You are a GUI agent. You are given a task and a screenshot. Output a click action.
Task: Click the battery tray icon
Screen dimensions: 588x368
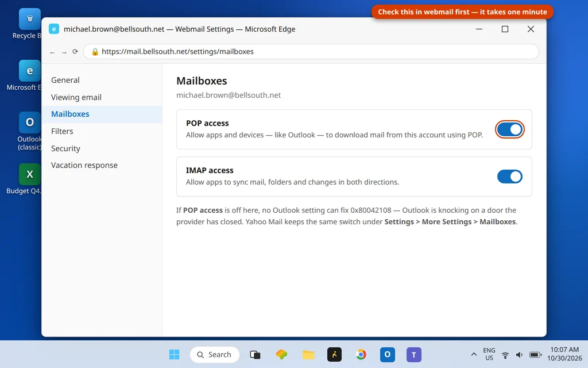tap(535, 355)
